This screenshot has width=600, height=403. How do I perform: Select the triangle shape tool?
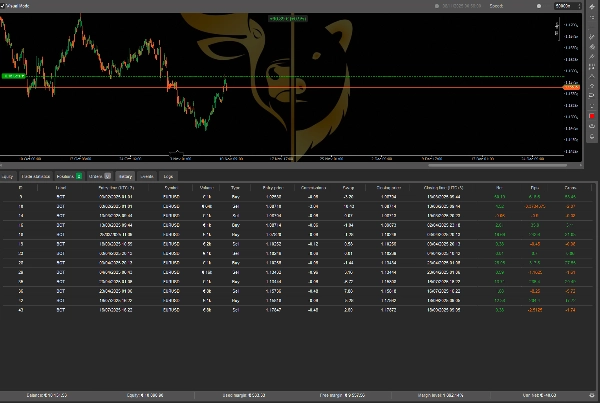coord(592,76)
